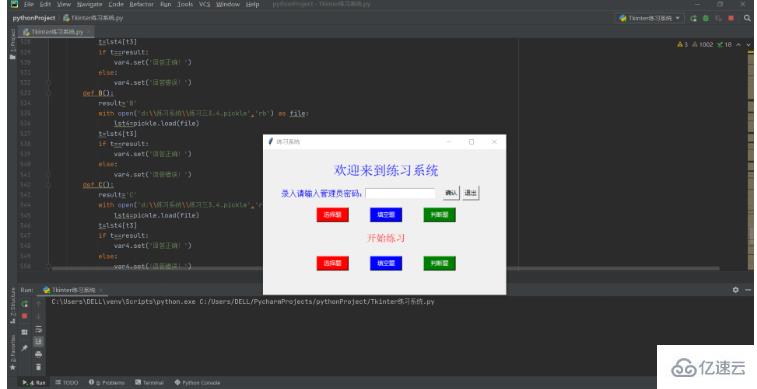Open the Run menu in the menu bar
This screenshot has height=389, width=757.
166,4
